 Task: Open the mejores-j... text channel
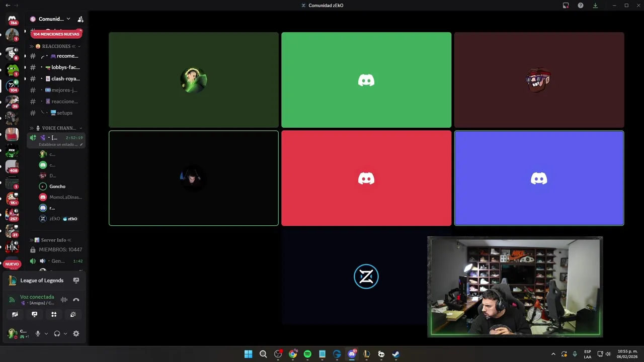56,90
